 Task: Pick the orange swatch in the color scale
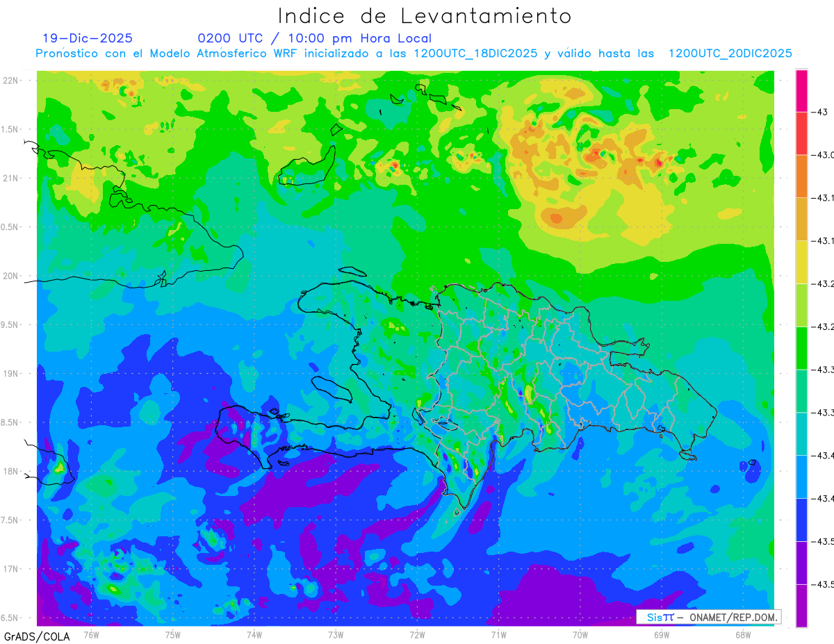[801, 176]
